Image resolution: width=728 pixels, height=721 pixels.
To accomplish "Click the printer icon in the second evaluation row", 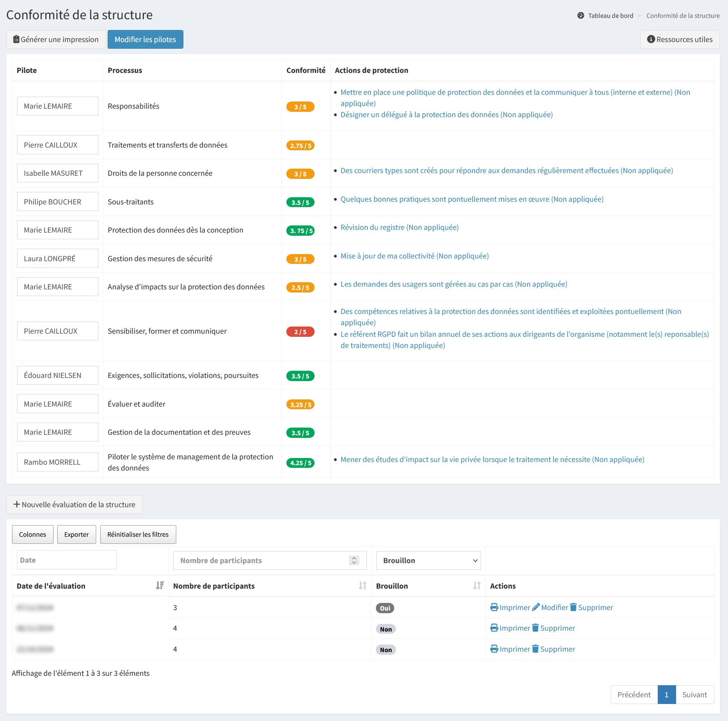I will click(494, 628).
